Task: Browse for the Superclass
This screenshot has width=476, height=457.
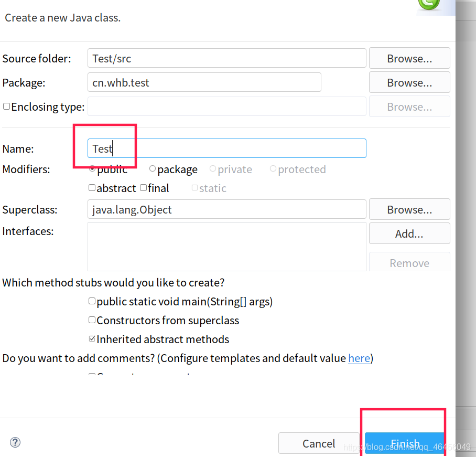Action: pos(409,210)
